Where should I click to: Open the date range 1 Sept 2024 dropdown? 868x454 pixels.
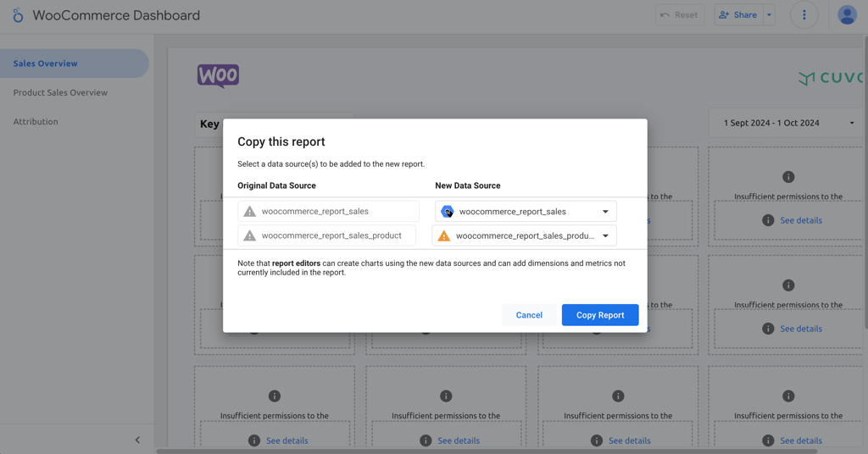coord(785,123)
